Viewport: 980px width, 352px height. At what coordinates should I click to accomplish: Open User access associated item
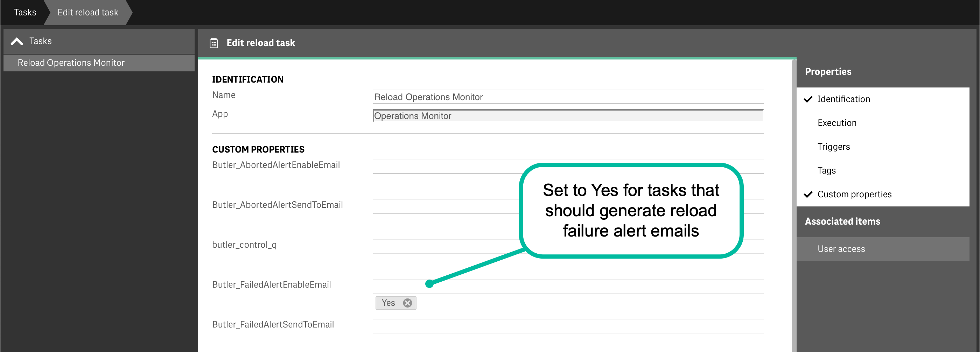[883, 249]
